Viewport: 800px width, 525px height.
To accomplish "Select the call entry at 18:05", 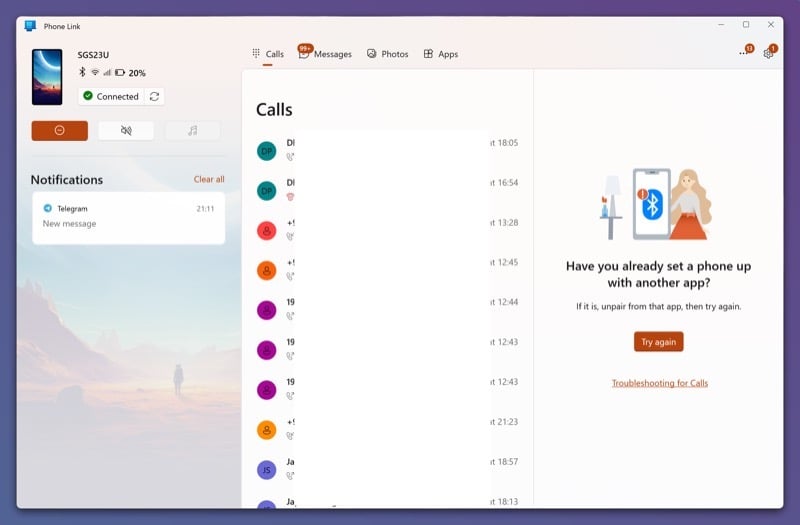I will tap(387, 150).
